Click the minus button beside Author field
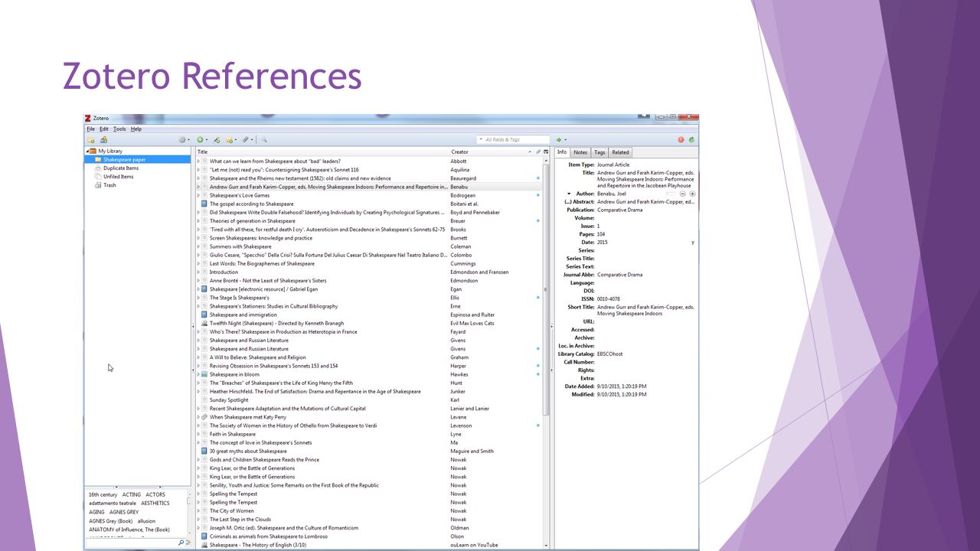Screen dimensions: 980x551 [683, 194]
